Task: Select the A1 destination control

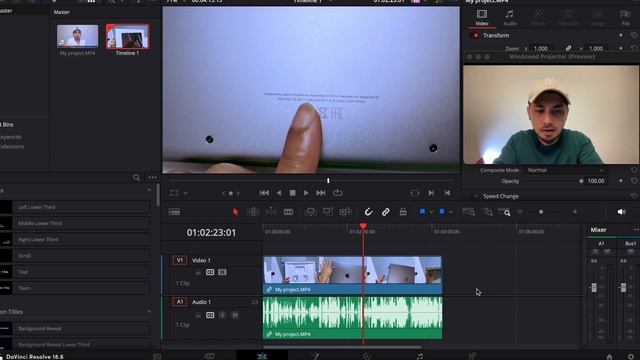Action: (180, 302)
